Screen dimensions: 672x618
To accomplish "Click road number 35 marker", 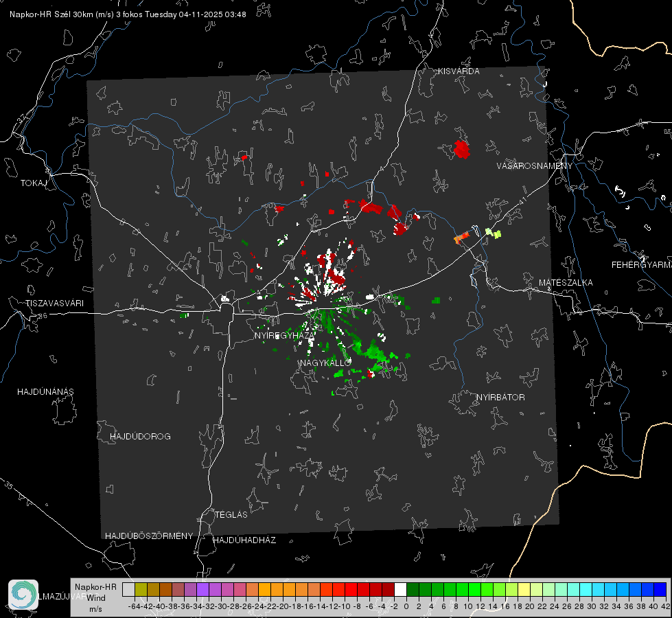I will coord(9,485).
